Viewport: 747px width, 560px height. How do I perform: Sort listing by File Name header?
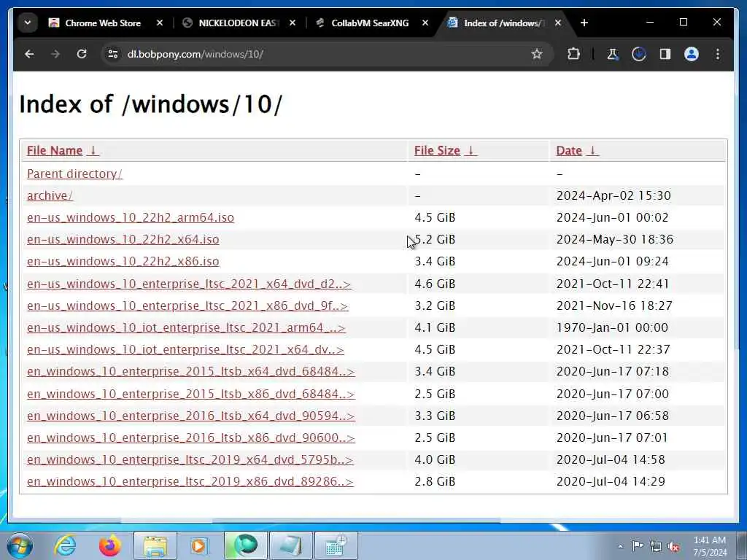point(54,150)
